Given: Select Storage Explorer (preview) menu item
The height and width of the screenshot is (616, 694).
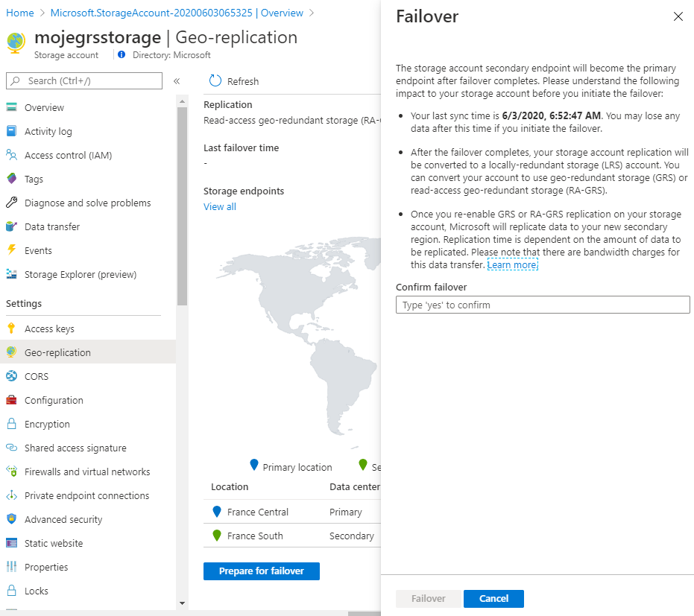Looking at the screenshot, I should pyautogui.click(x=81, y=274).
